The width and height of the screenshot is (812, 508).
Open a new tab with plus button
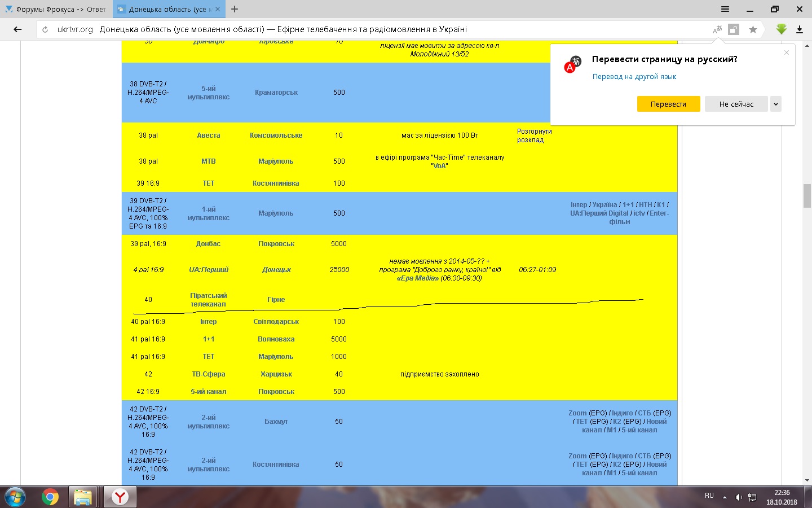click(235, 9)
